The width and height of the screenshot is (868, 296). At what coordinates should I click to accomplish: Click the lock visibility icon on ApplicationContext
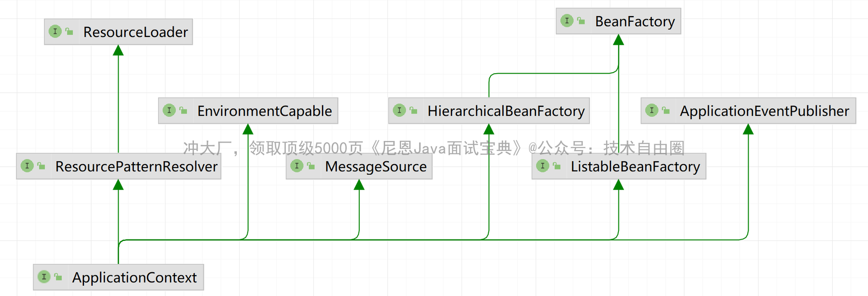(58, 277)
